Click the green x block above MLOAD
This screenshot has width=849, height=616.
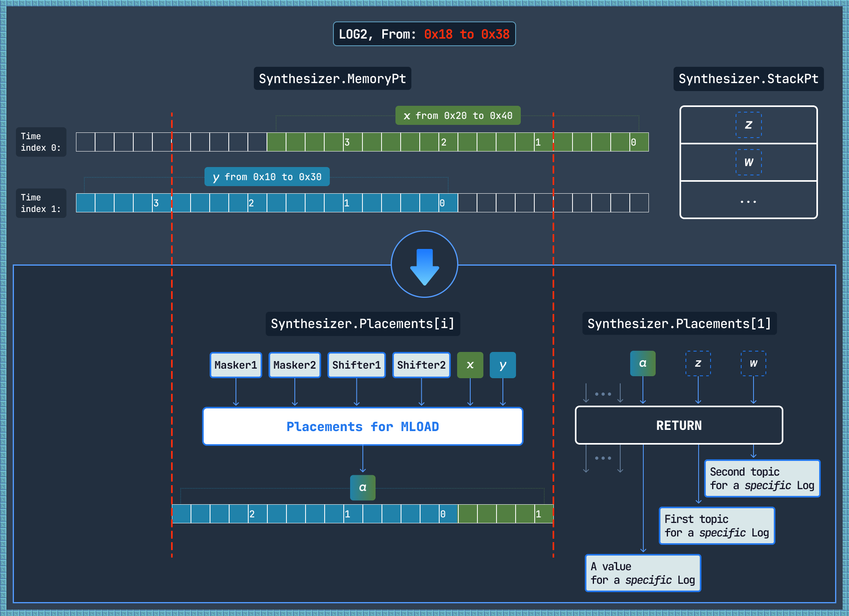coord(470,365)
